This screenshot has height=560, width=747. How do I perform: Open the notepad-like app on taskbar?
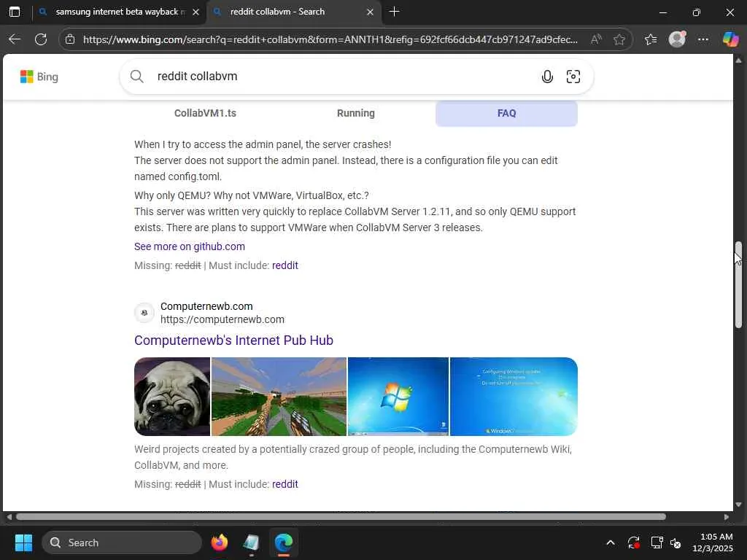click(x=251, y=542)
